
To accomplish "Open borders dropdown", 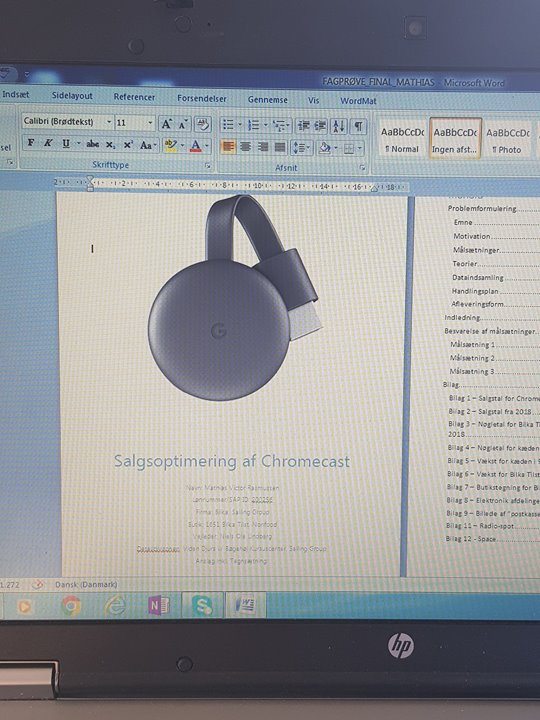I will [360, 148].
